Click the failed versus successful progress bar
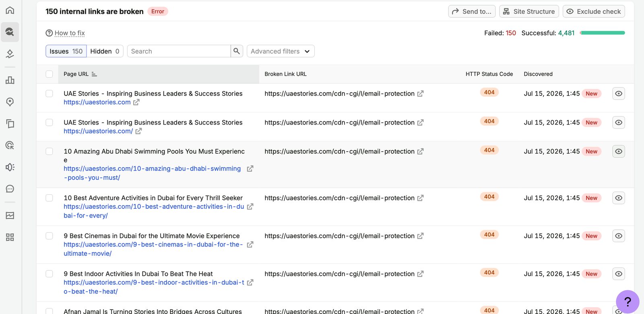 (x=603, y=33)
